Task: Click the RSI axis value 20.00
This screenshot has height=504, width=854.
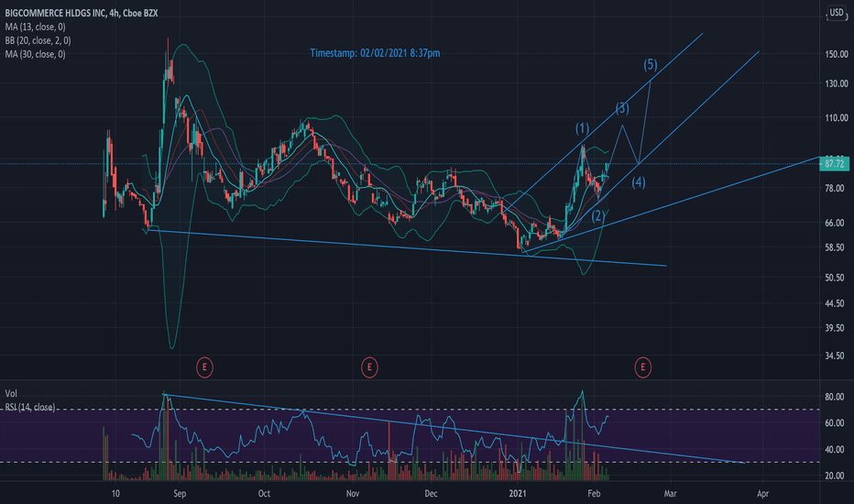Action: coord(835,476)
